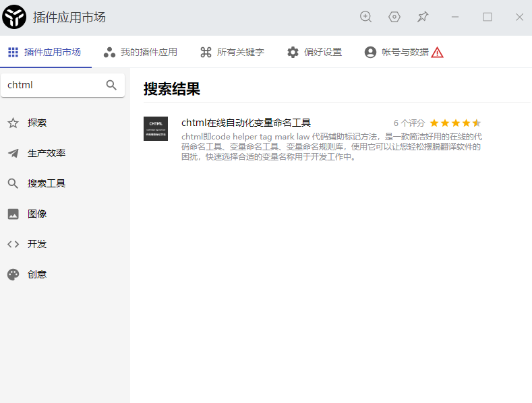Open 我的插件应用 tab
532x403 pixels.
point(140,53)
